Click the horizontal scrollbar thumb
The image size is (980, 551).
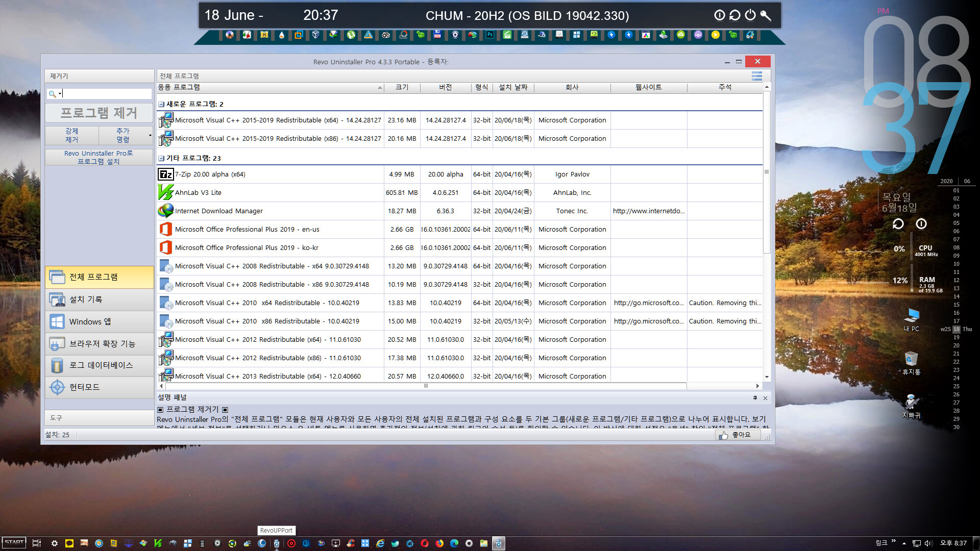point(426,386)
